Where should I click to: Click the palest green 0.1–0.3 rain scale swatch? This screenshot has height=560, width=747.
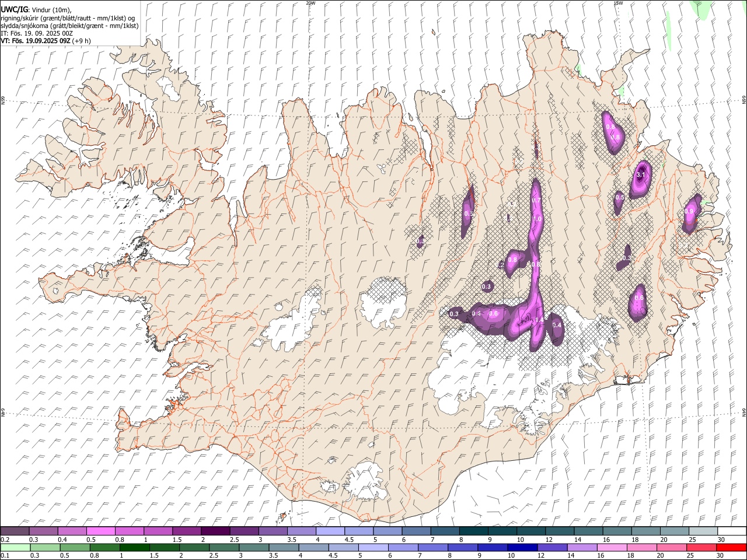(x=16, y=548)
